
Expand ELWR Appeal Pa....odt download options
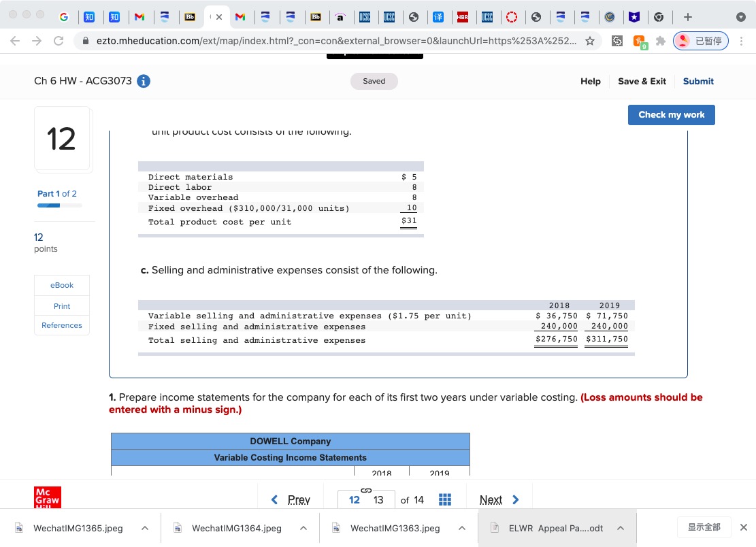[621, 528]
